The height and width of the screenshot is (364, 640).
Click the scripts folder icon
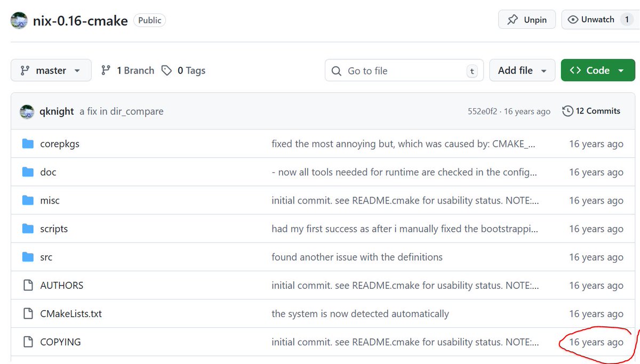tap(28, 229)
